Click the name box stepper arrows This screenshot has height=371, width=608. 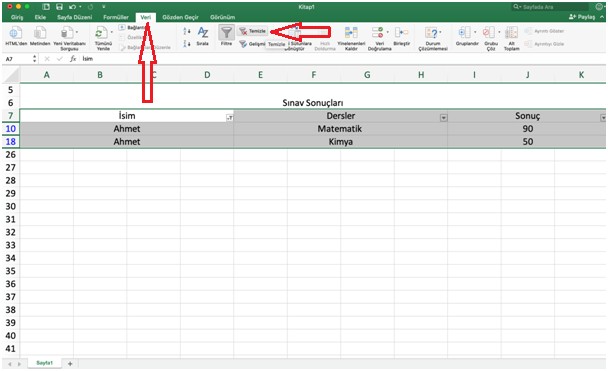(35, 59)
